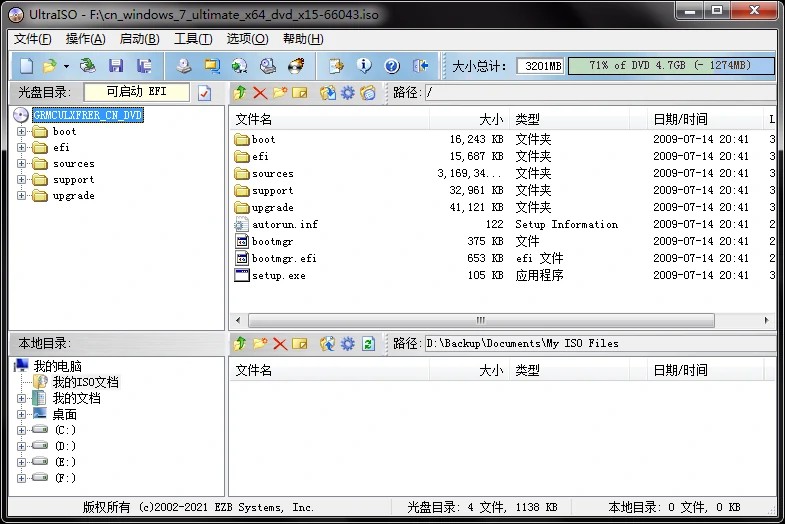Sort the image list by 文件名 column header
Screen dimensions: 785x524
329,119
